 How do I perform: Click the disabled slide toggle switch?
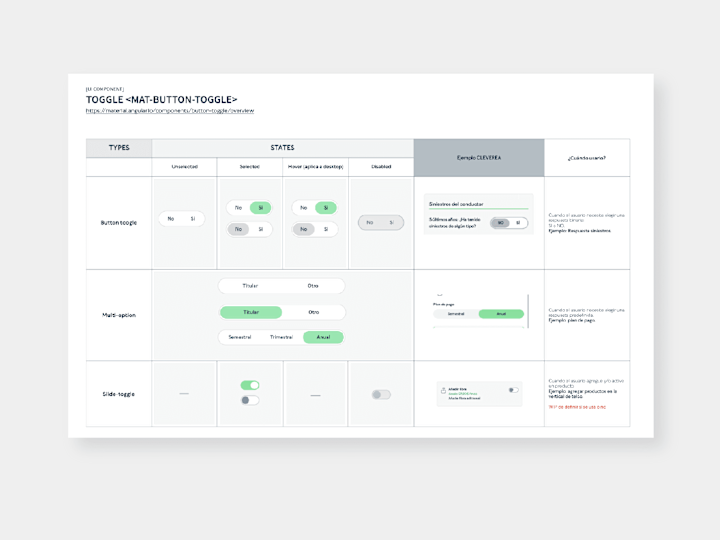click(x=381, y=394)
